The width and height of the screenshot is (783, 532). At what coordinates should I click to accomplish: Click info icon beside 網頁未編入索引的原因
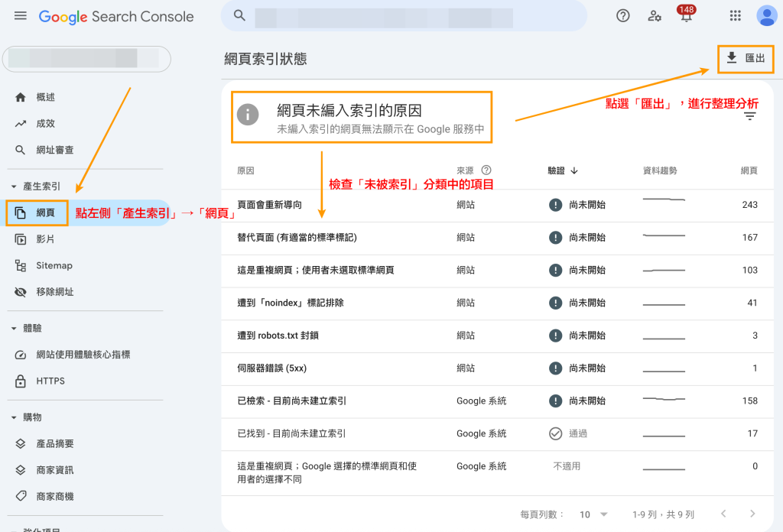248,115
